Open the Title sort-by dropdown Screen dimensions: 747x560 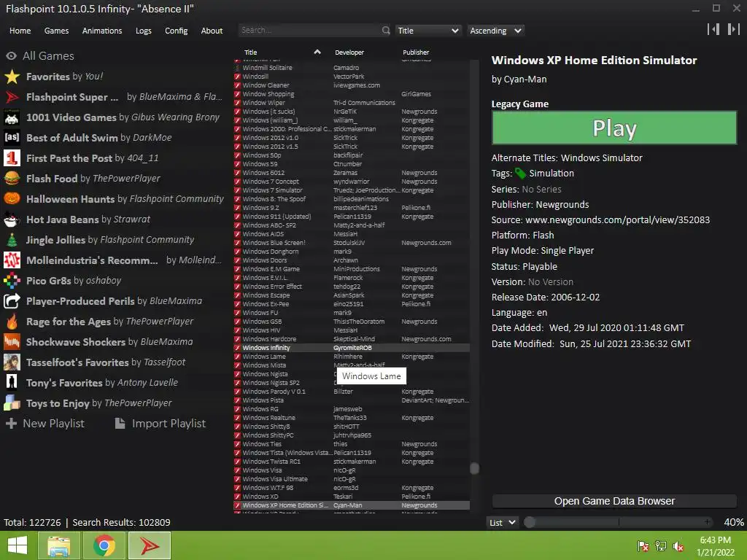click(x=427, y=31)
